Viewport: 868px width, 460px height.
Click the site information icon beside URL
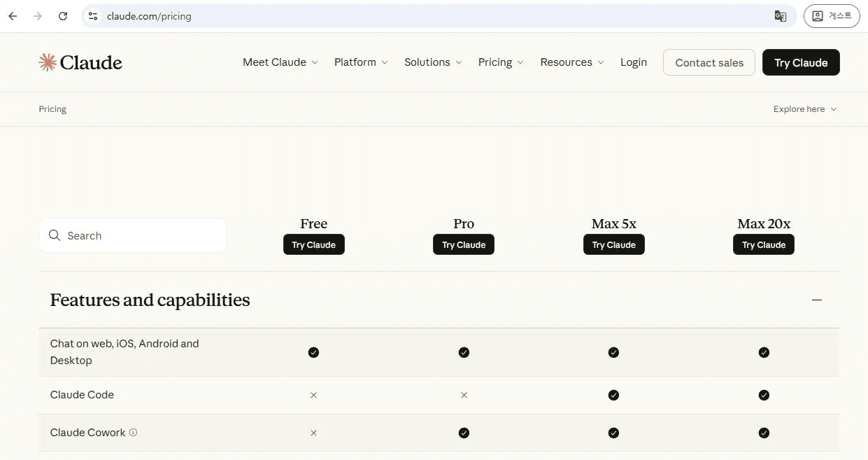click(93, 16)
